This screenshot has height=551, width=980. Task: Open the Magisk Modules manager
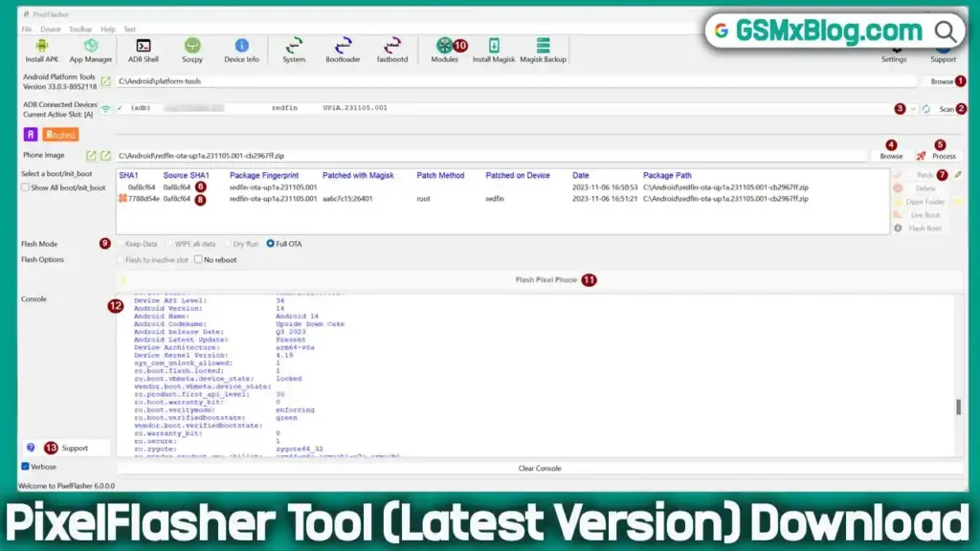443,50
